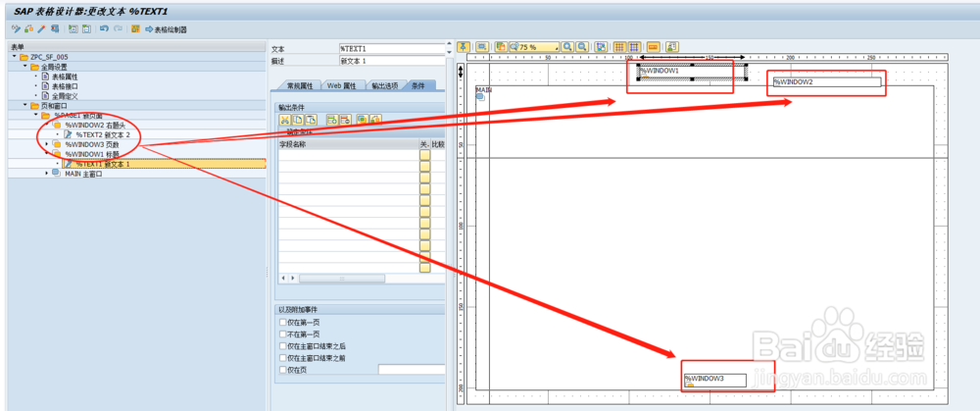Screen dimensions: 980x411
Task: Click the 描述 field containing 新文本 1
Action: pyautogui.click(x=392, y=61)
